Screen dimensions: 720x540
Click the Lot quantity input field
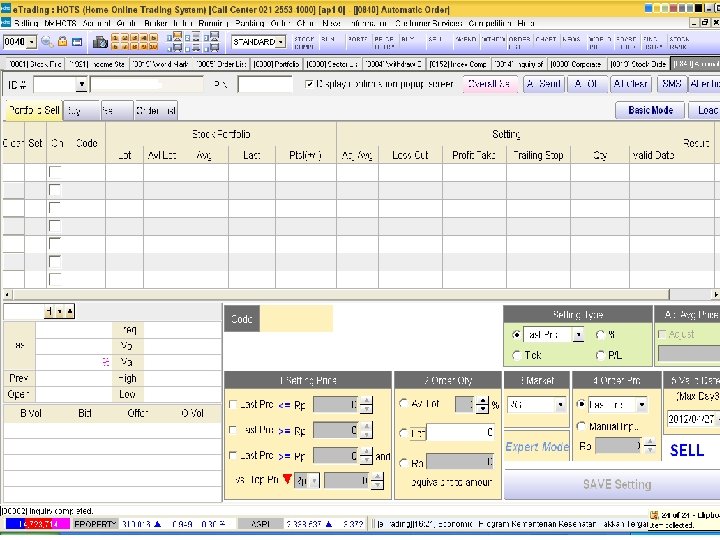461,433
